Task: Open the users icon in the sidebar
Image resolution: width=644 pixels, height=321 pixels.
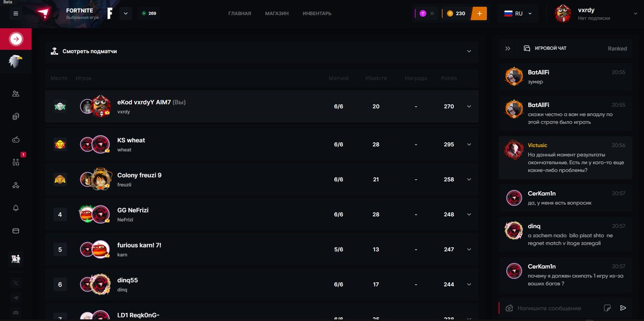Action: [16, 93]
